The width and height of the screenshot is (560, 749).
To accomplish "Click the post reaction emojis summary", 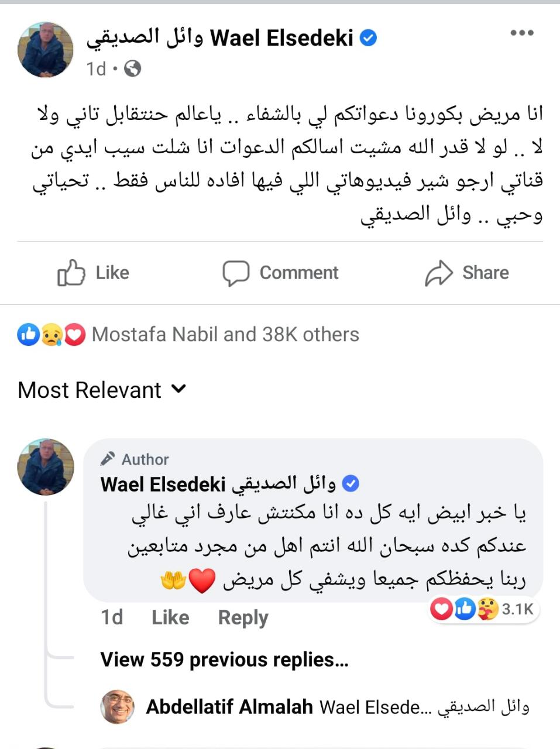I will (x=51, y=335).
